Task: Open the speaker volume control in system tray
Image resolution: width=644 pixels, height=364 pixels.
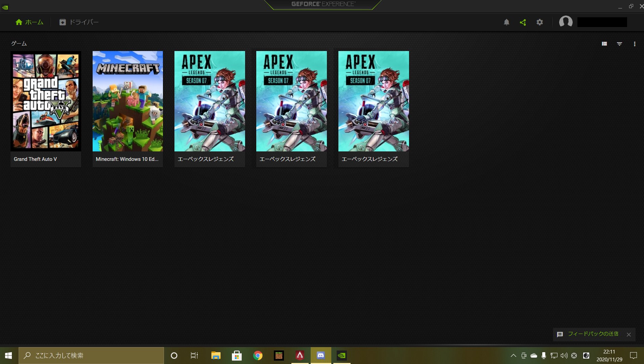Action: click(x=564, y=355)
